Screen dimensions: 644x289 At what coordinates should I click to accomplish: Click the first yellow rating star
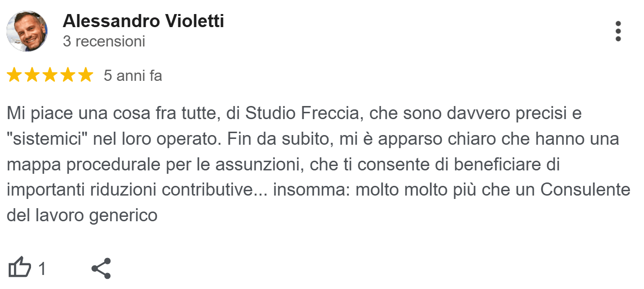coord(14,76)
